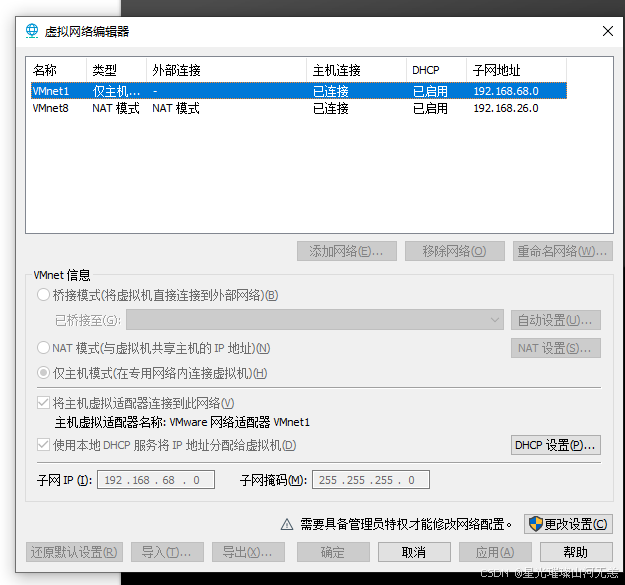Viewport: 625px width, 585px height.
Task: Click the 移除网络(O) button
Action: 455,251
